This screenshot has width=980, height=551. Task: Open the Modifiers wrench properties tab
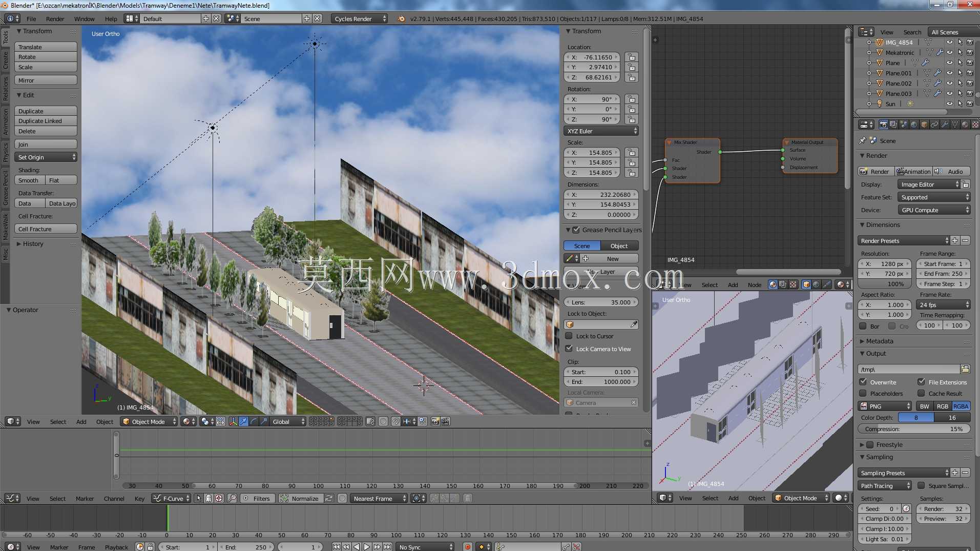click(x=945, y=125)
